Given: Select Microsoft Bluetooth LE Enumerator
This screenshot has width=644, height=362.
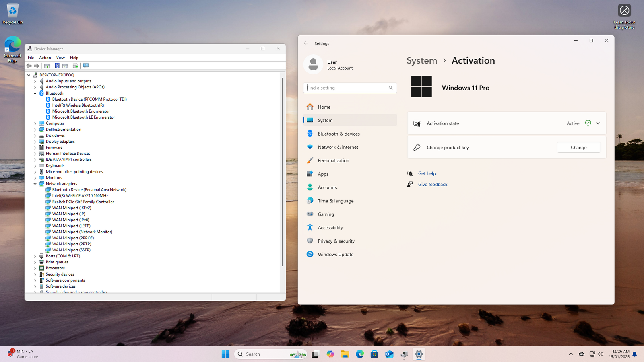Looking at the screenshot, I should [x=83, y=117].
